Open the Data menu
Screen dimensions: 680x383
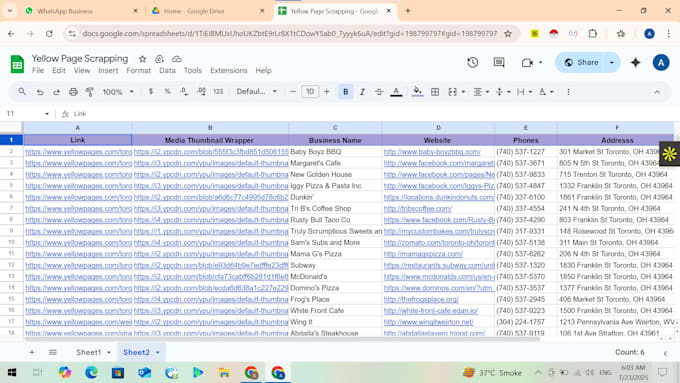click(x=167, y=70)
